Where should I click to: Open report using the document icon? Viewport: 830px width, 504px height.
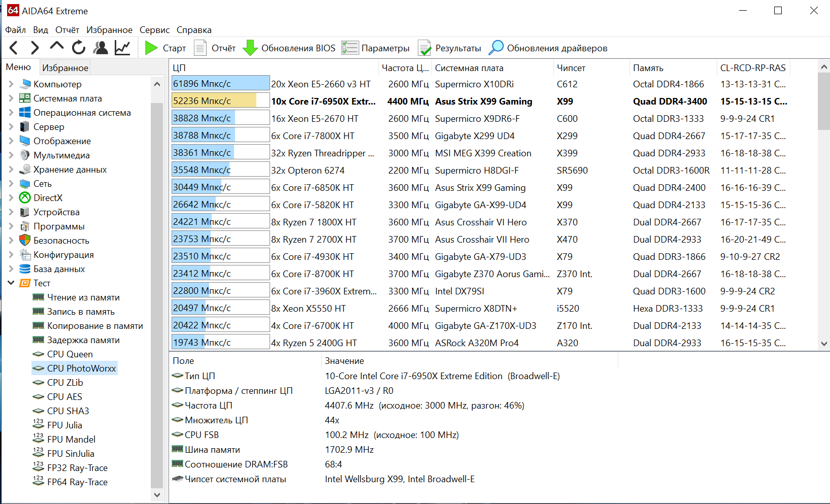coord(201,48)
